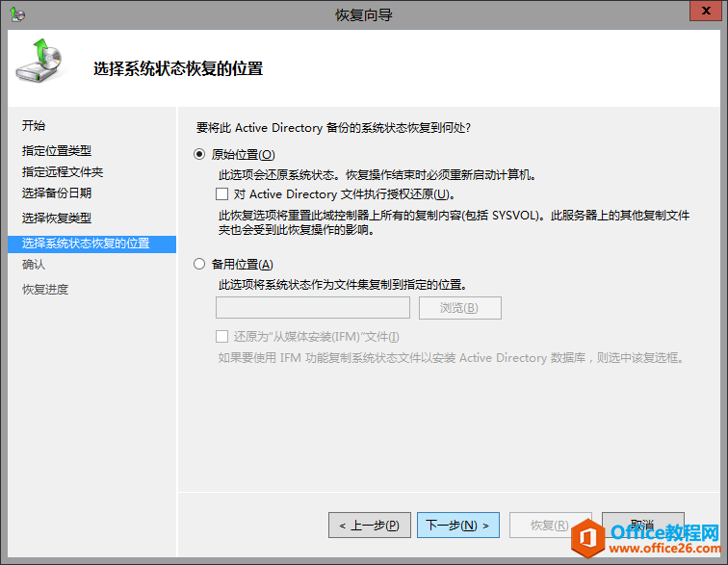728x565 pixels.
Task: Open the 指定位置类型 wizard step
Action: point(57,150)
